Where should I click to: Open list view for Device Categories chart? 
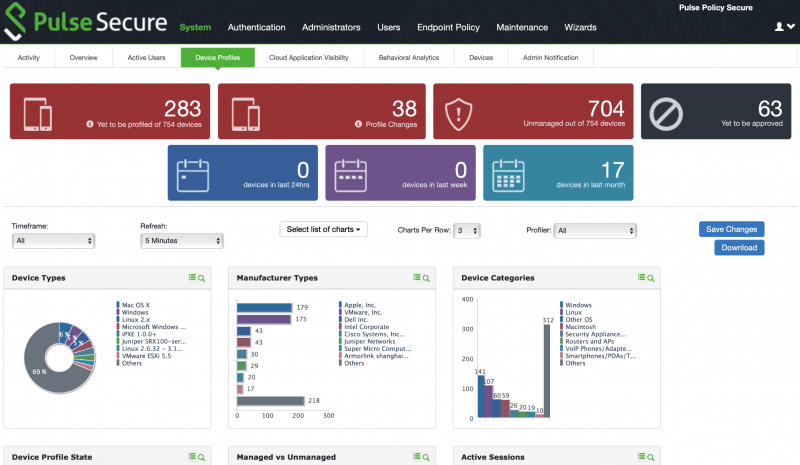tap(641, 277)
